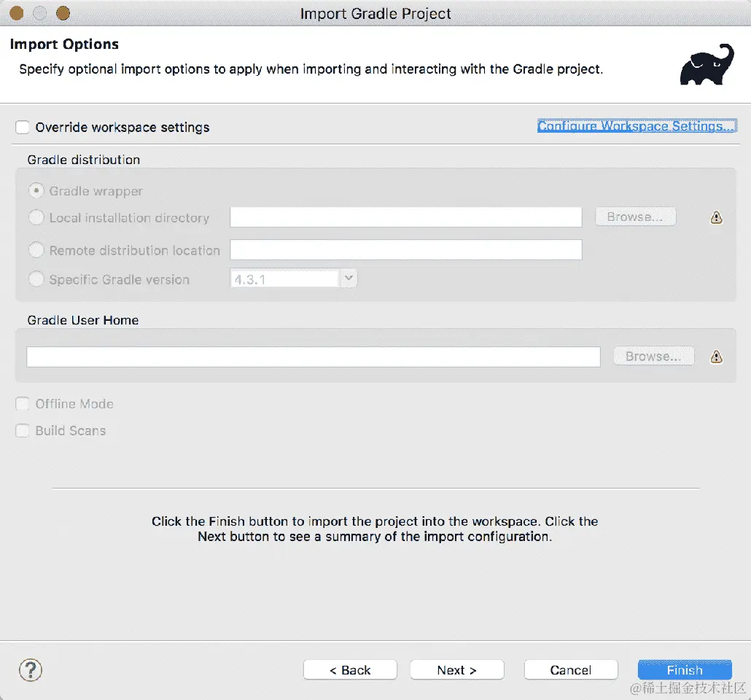Viewport: 751px width, 700px height.
Task: Open the Gradle version 4.3.1 dropdown
Action: 349,279
